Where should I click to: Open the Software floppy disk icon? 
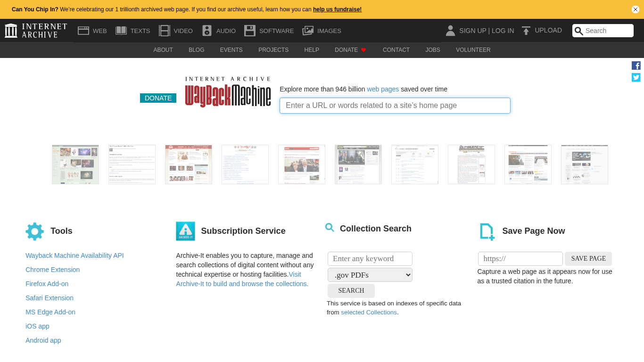pyautogui.click(x=250, y=31)
